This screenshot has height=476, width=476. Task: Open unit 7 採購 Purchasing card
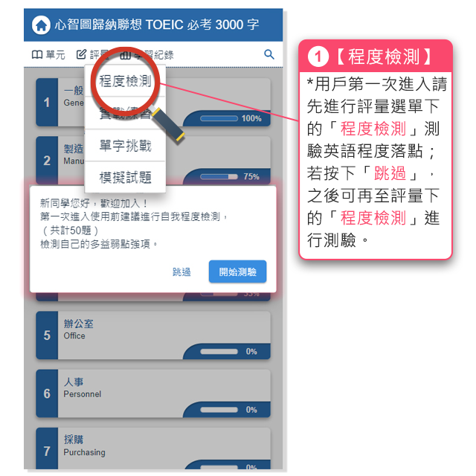[x=153, y=448]
